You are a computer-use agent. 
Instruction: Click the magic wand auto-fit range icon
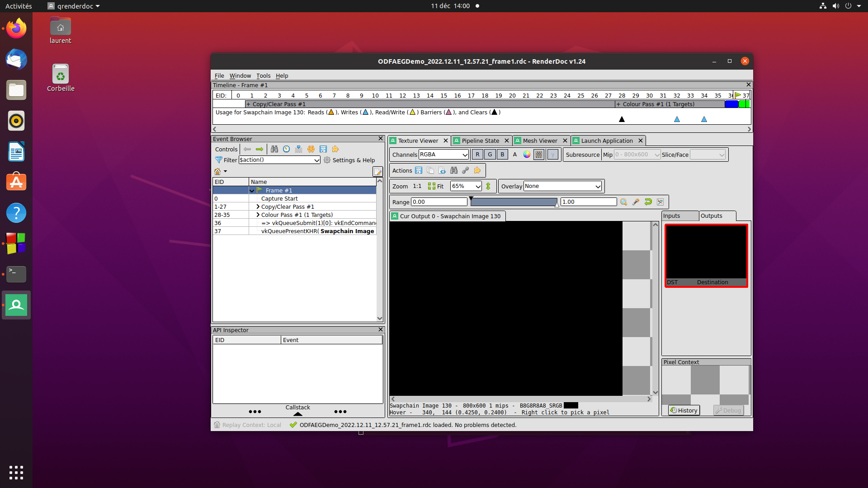(x=636, y=202)
